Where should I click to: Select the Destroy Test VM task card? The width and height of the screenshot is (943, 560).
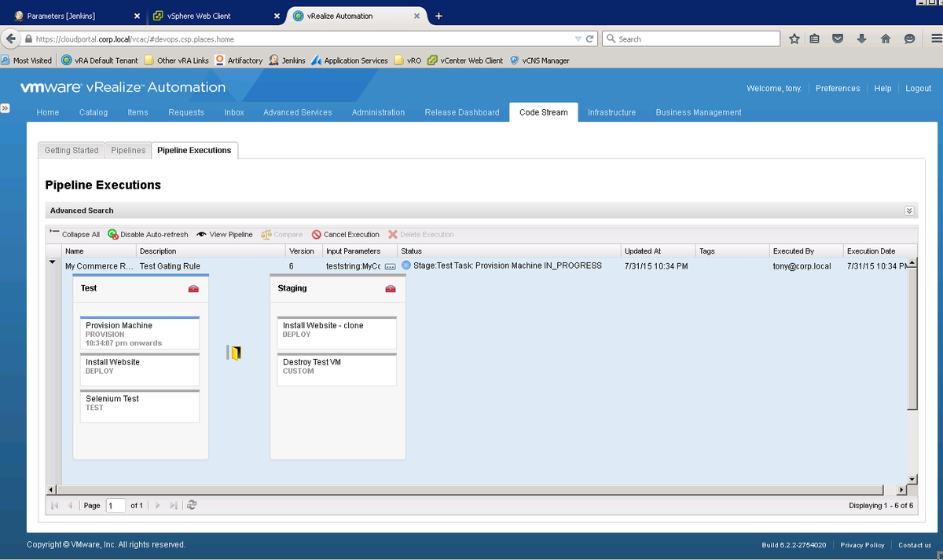pos(336,369)
